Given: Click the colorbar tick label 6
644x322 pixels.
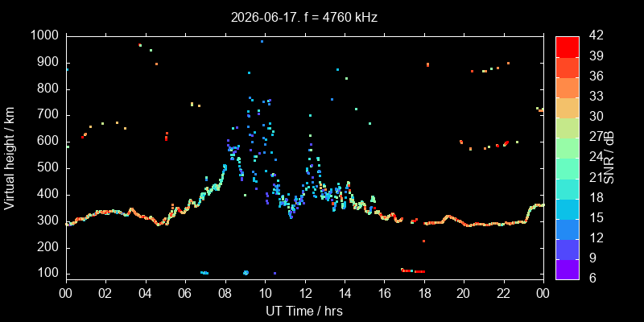Looking at the screenshot, I should [x=592, y=279].
